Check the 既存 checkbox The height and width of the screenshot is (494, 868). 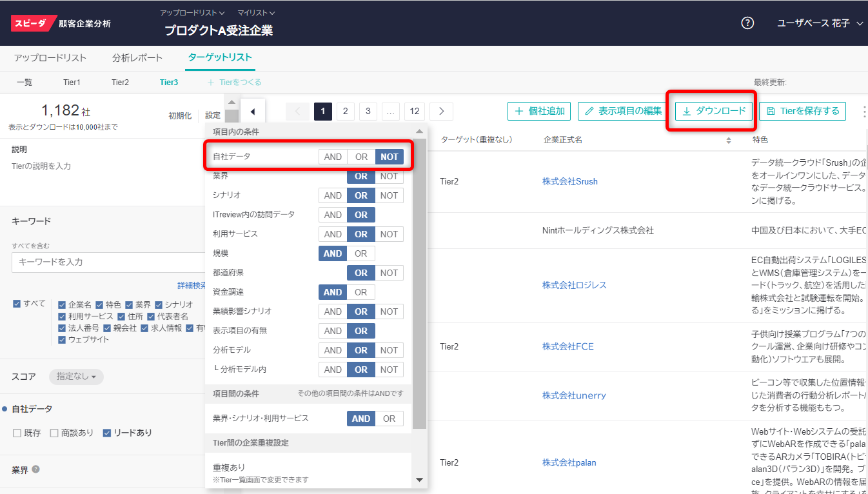pos(17,433)
